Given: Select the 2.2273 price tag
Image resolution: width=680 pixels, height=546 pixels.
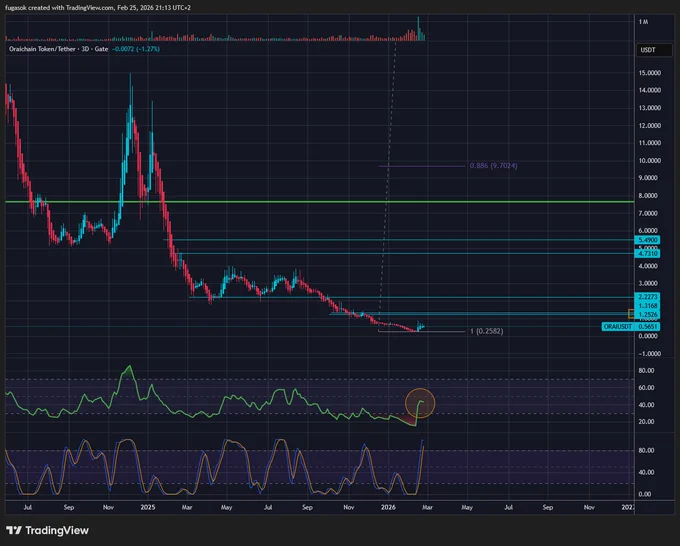Looking at the screenshot, I should [647, 297].
